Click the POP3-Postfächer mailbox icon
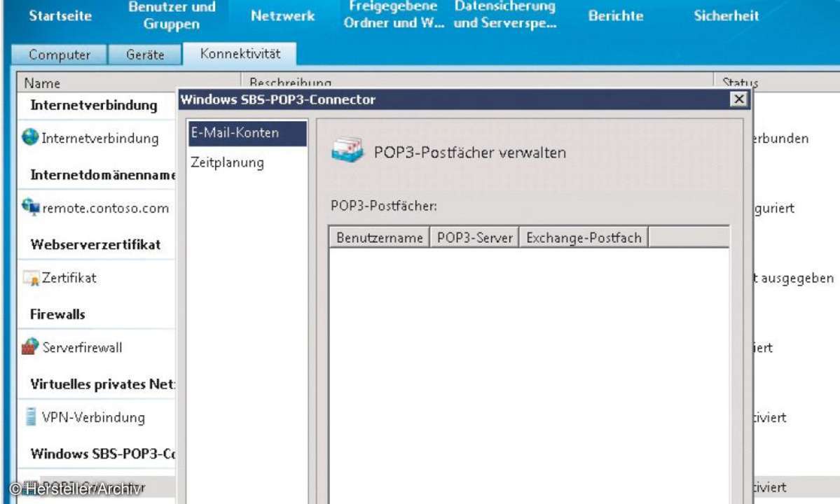Screen dimensions: 840x504 click(x=347, y=150)
